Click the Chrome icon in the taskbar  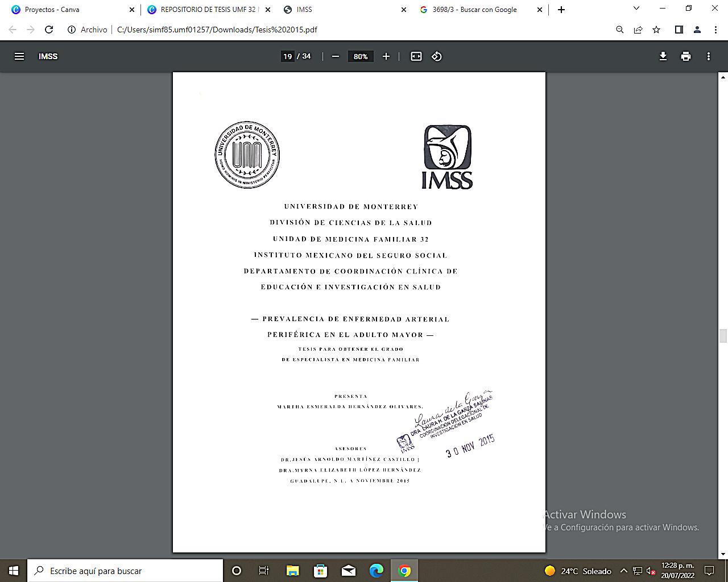point(404,571)
